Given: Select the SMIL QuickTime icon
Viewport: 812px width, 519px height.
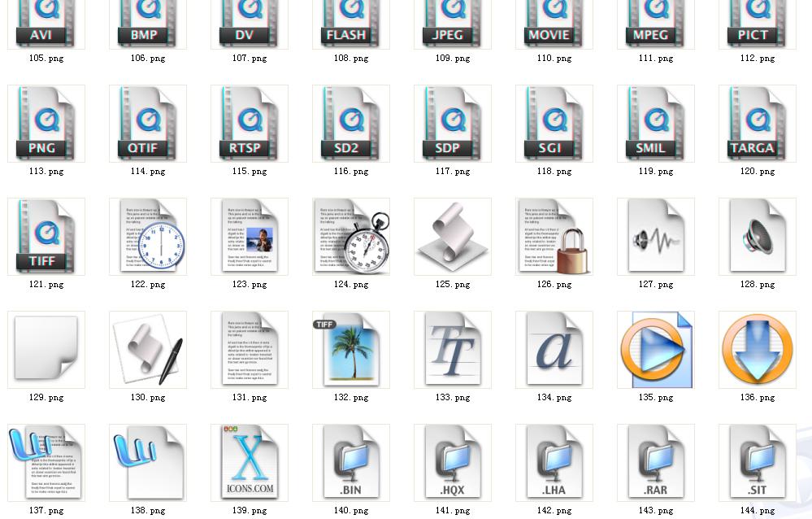Looking at the screenshot, I should pyautogui.click(x=656, y=124).
